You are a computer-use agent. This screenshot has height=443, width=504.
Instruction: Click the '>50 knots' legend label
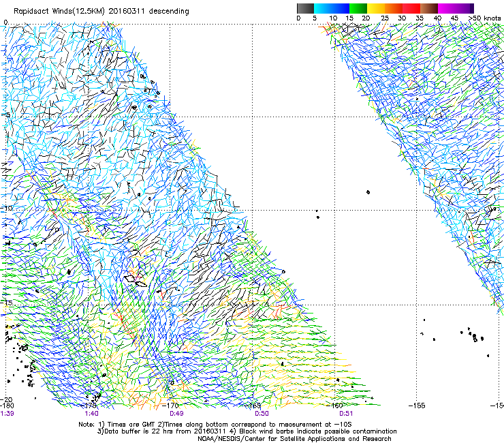coord(484,18)
